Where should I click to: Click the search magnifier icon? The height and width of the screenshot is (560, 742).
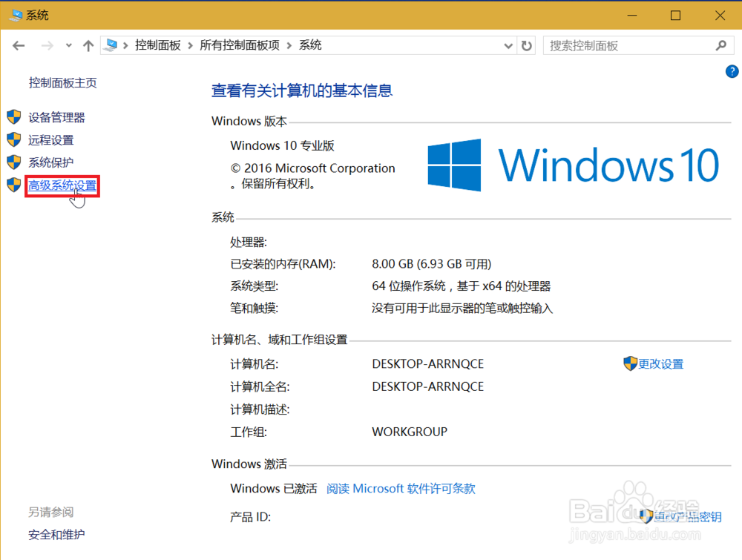click(721, 46)
